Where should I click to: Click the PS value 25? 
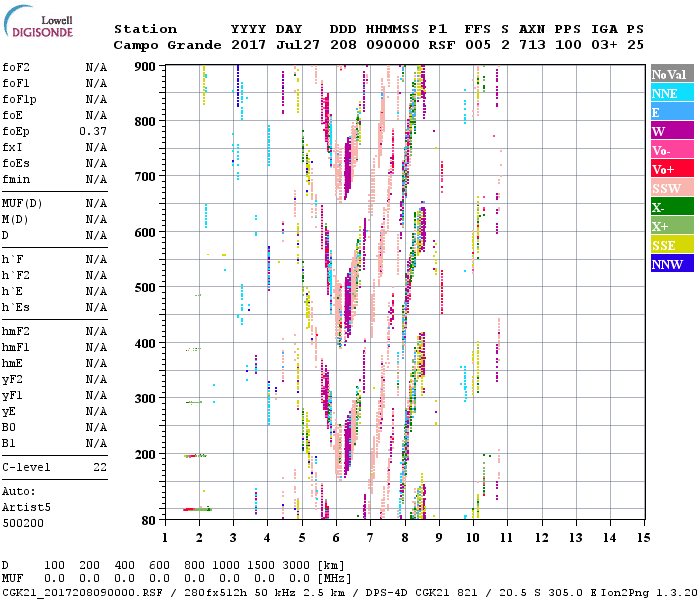[x=635, y=45]
